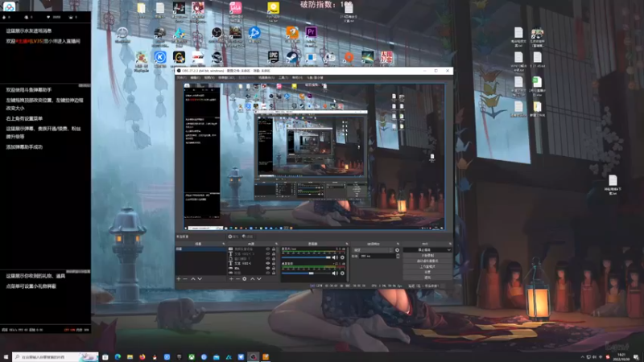Click the Windows taskbar search box
Image resolution: width=644 pixels, height=362 pixels.
click(x=56, y=357)
